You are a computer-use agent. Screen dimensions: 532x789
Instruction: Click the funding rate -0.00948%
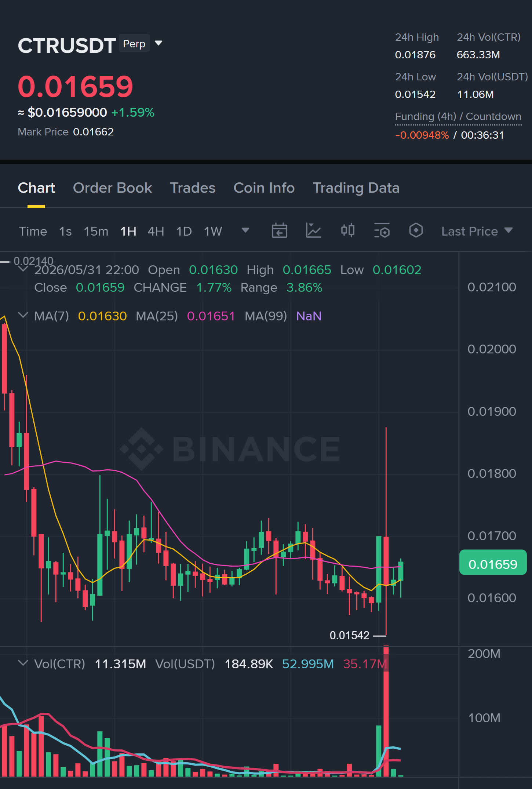coord(422,135)
